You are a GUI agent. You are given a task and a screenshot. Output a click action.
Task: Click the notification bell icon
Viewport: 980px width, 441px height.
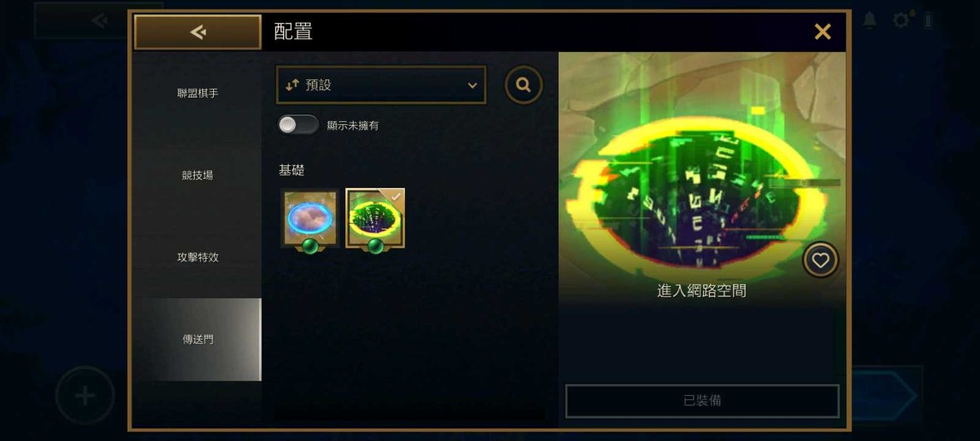(869, 20)
